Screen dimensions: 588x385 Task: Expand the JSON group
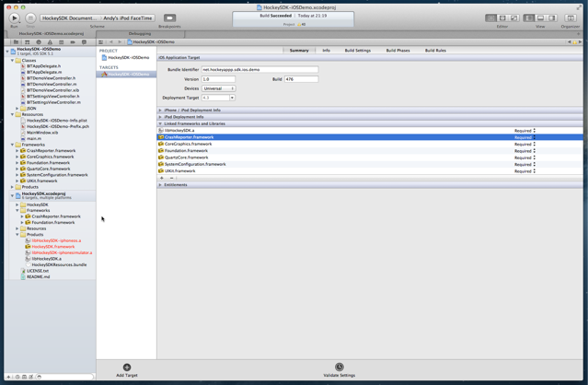pyautogui.click(x=17, y=109)
